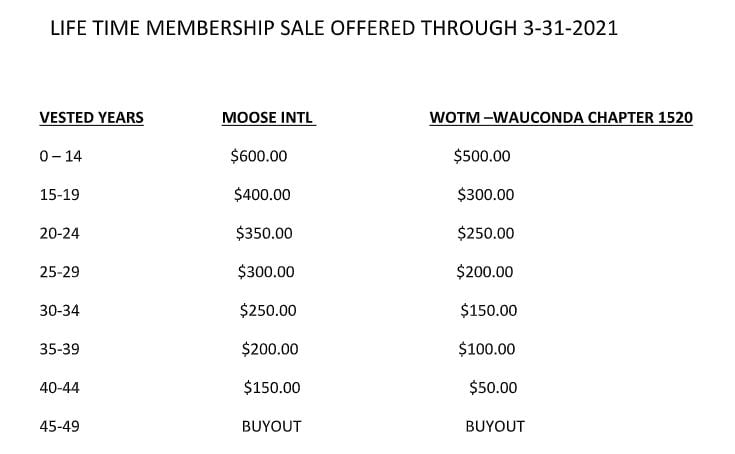Screen dimensions: 735x454
Task: Click the $100.00 WOTM price
Action: (487, 349)
